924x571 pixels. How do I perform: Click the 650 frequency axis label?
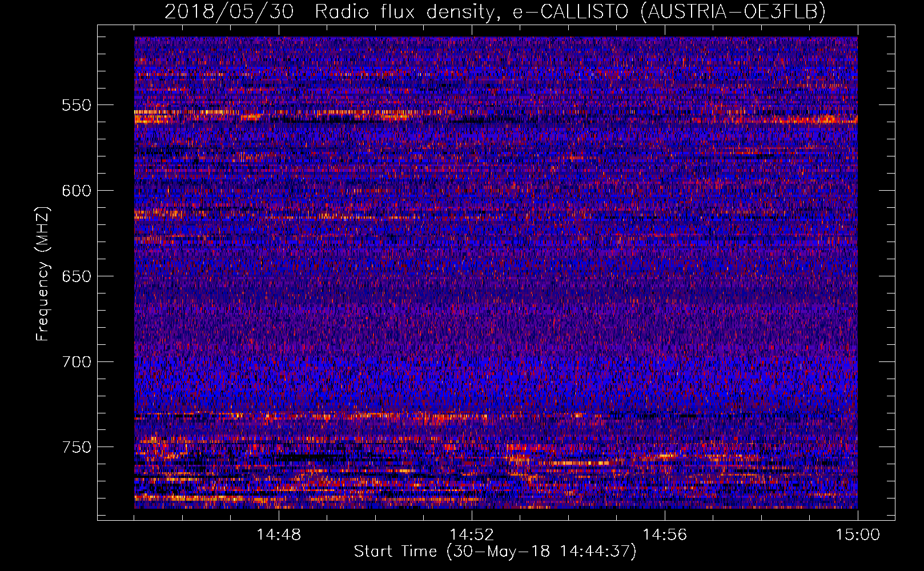[x=77, y=276]
